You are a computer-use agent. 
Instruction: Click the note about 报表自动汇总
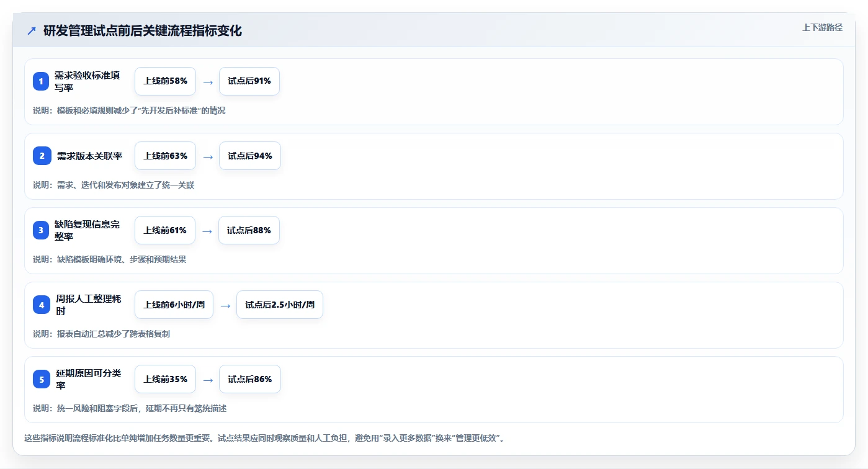tap(101, 334)
